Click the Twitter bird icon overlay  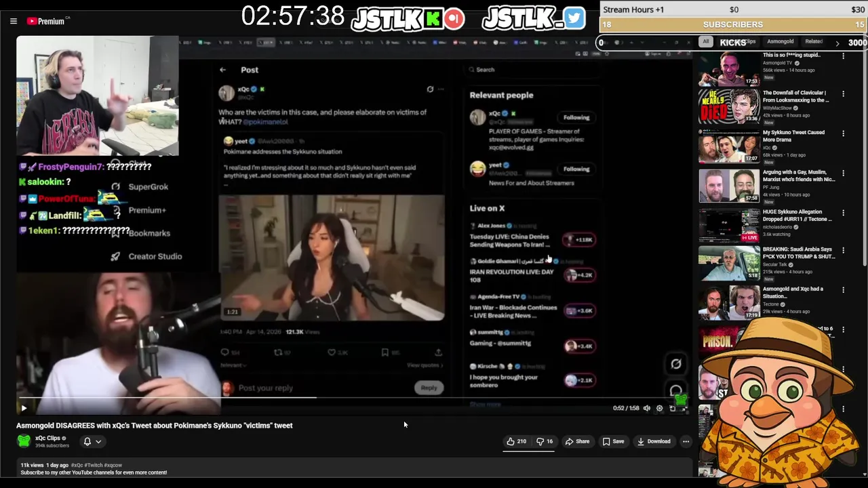[574, 18]
